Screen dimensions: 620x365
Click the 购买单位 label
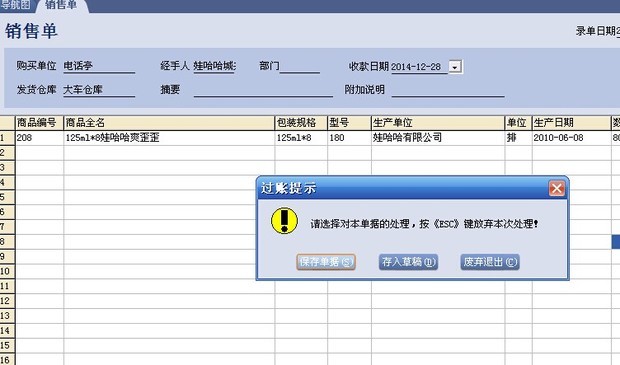(x=36, y=66)
